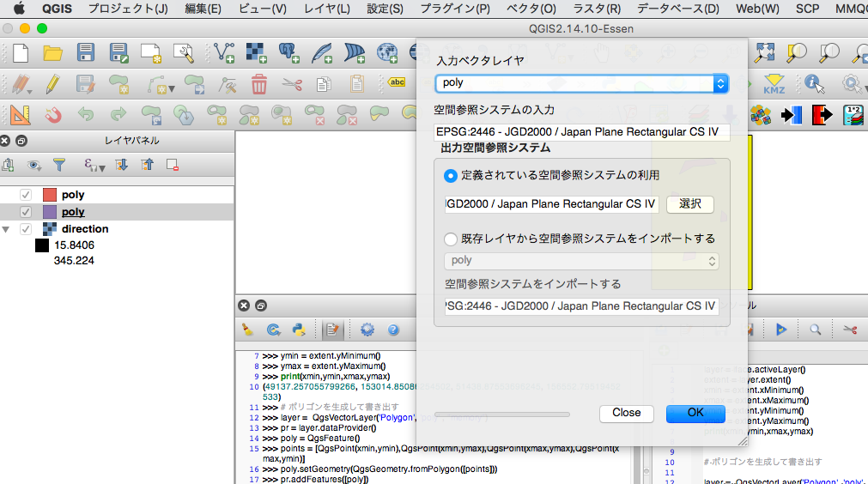
Task: Zoom to full extent icon
Action: [764, 52]
